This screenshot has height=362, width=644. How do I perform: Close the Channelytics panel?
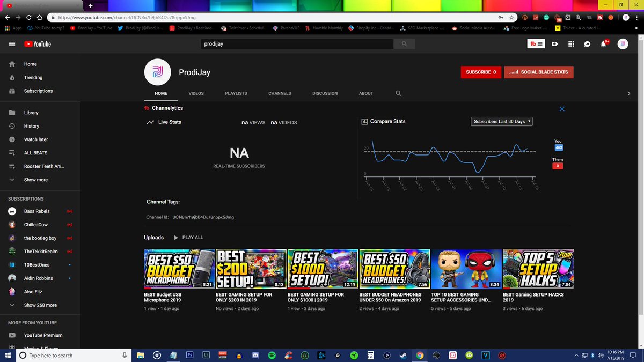(x=562, y=109)
